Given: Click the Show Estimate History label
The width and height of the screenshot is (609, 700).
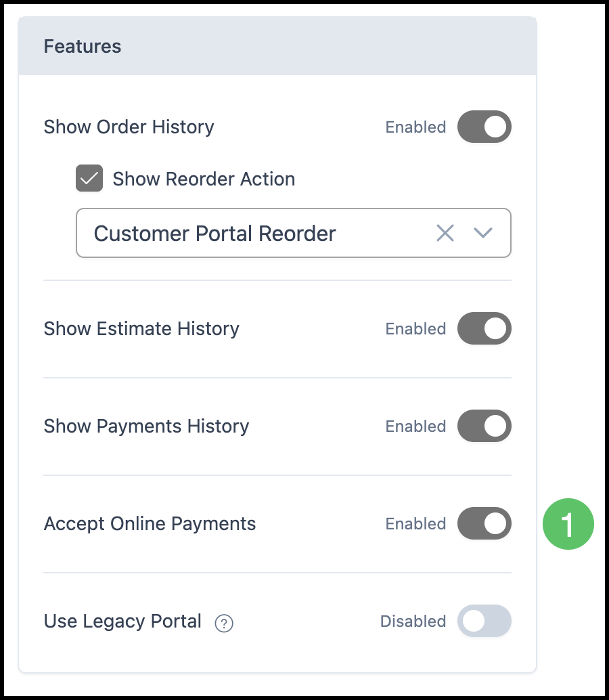Looking at the screenshot, I should [x=141, y=328].
